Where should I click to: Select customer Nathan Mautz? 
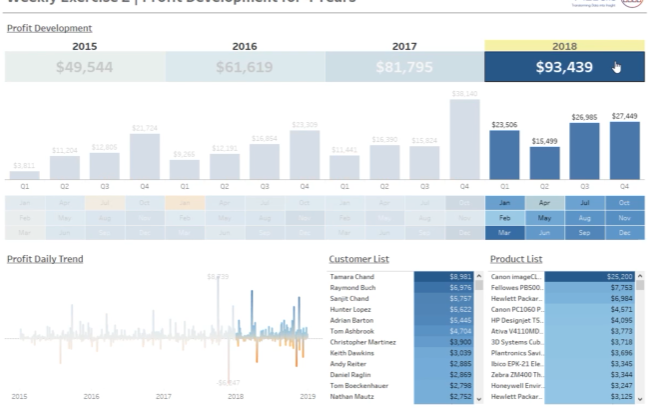401,396
